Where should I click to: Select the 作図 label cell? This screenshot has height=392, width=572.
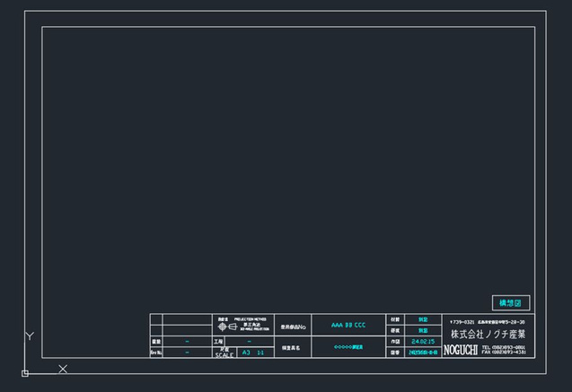click(x=395, y=342)
